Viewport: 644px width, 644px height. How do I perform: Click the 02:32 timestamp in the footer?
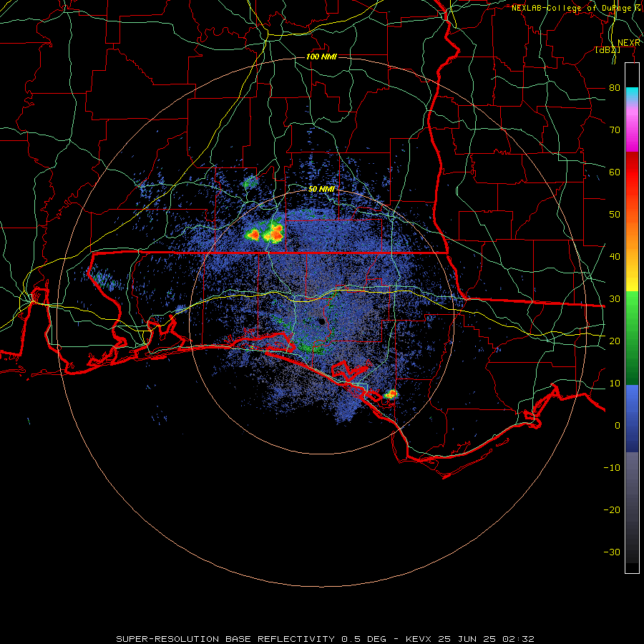[x=518, y=639]
